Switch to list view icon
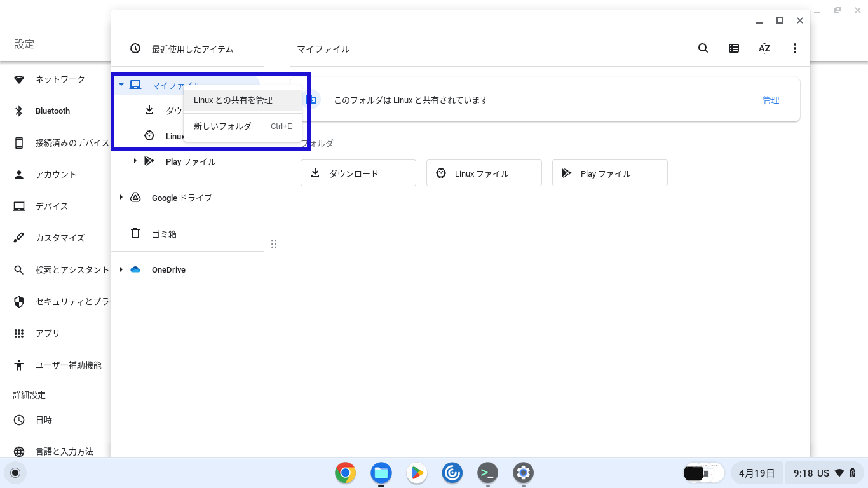 [x=734, y=48]
